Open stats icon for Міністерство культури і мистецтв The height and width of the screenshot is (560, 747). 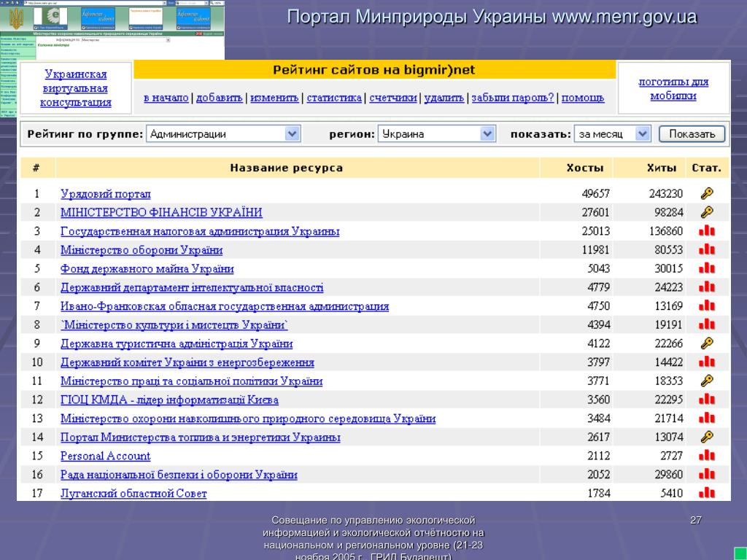707,324
